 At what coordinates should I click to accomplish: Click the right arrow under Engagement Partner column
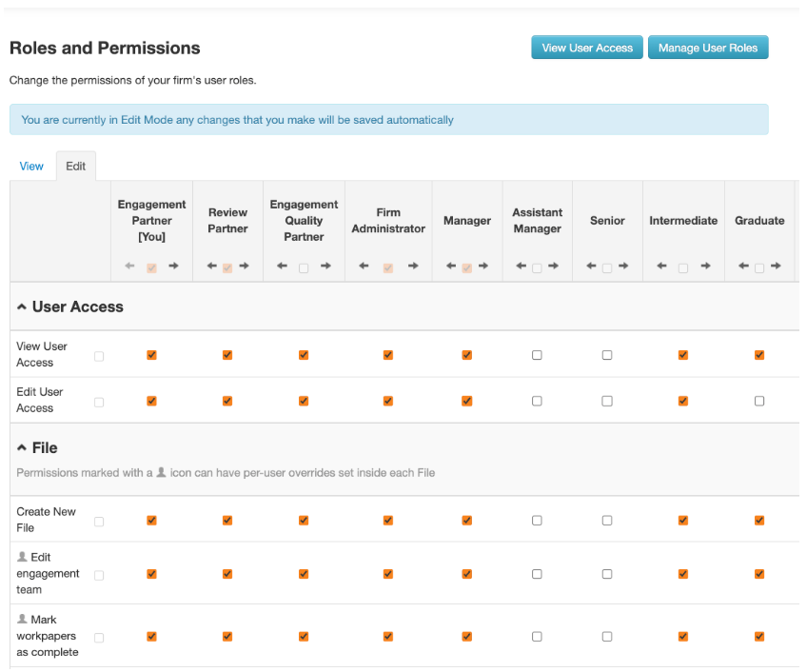174,267
